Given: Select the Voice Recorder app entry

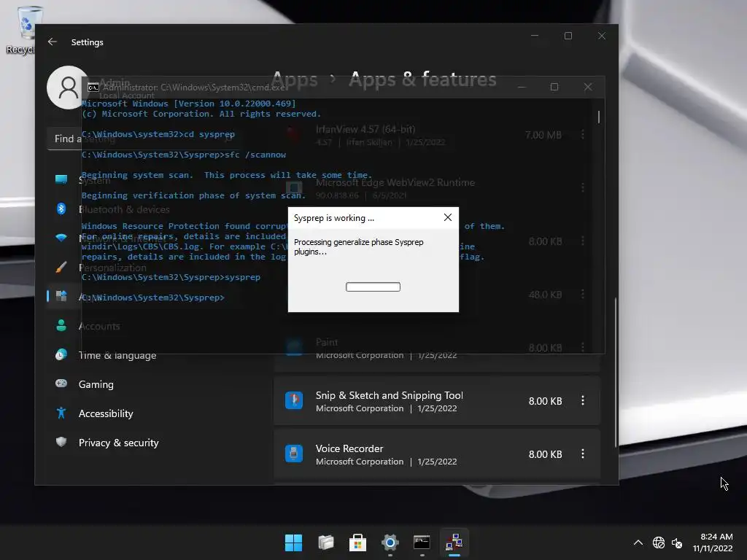Looking at the screenshot, I should coord(437,454).
